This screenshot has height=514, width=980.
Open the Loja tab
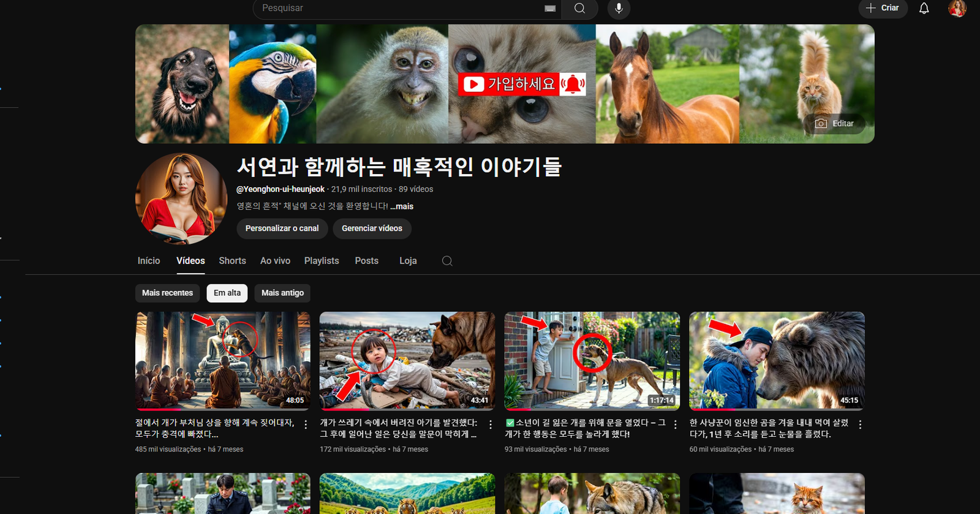coord(408,261)
